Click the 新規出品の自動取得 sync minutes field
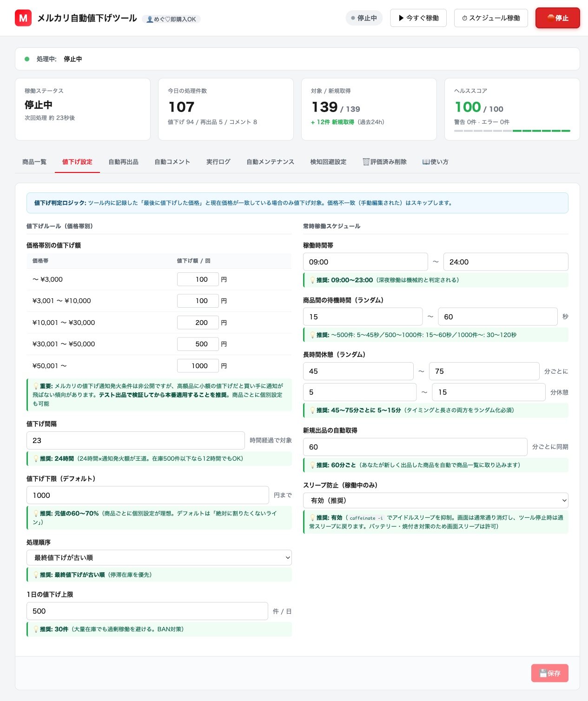The height and width of the screenshot is (701, 588). [415, 447]
